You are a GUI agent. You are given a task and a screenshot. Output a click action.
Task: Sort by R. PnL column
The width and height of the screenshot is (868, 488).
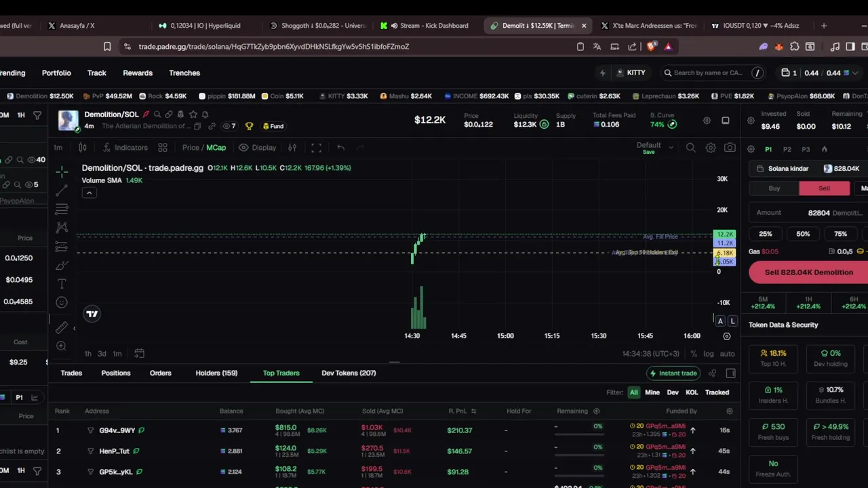(x=462, y=411)
